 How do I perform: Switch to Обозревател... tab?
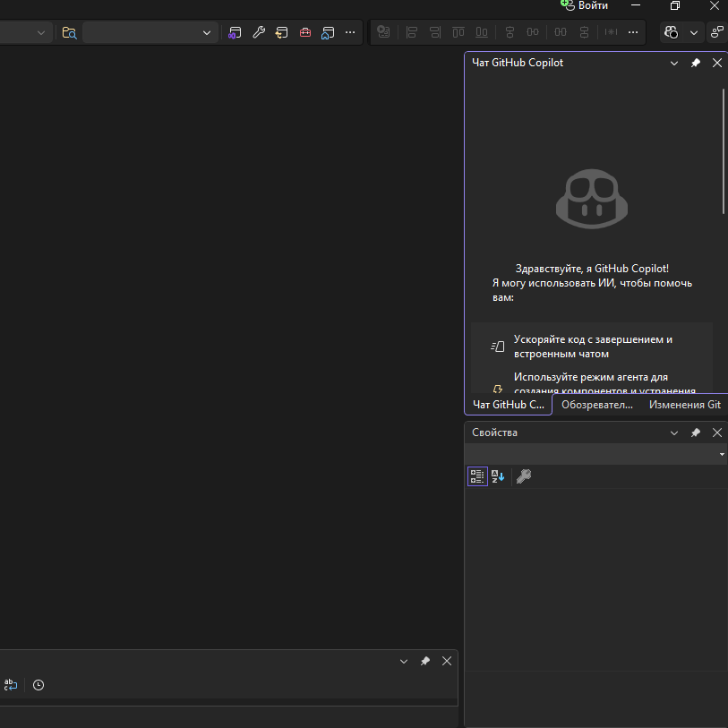point(597,405)
